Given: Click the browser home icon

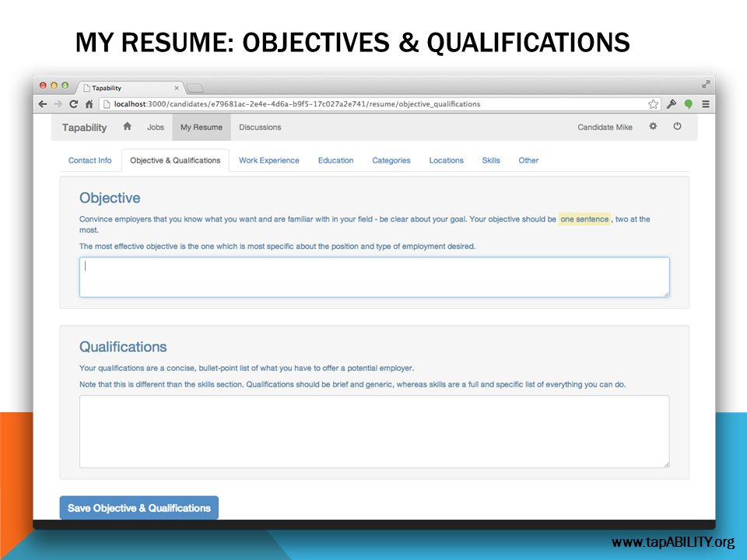Looking at the screenshot, I should (x=89, y=103).
